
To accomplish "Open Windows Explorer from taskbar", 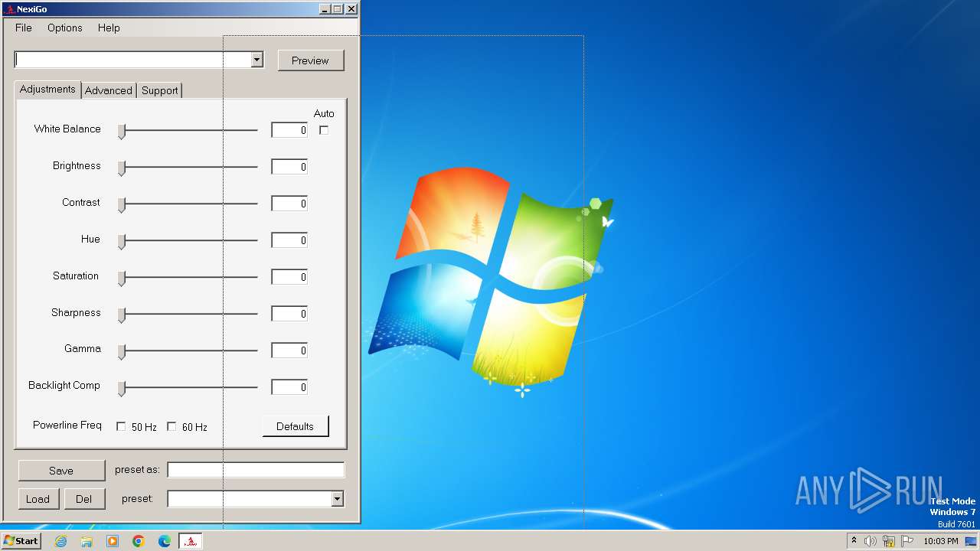I will [87, 541].
